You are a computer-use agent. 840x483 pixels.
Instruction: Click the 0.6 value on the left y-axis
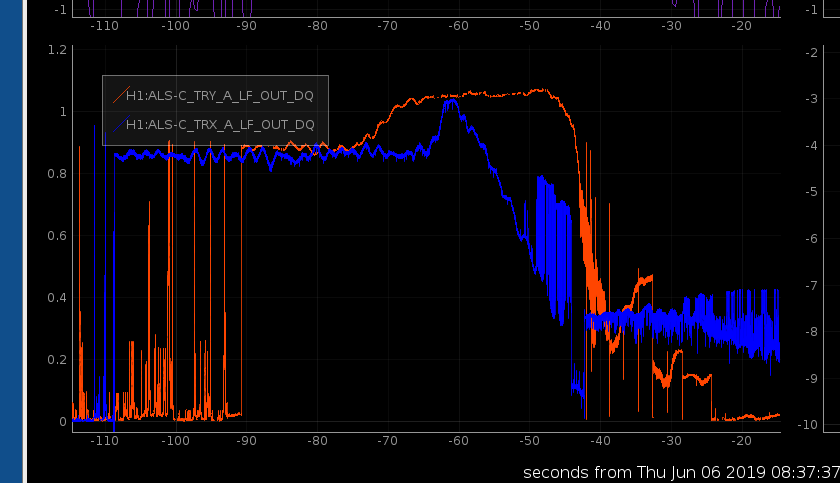[57, 236]
